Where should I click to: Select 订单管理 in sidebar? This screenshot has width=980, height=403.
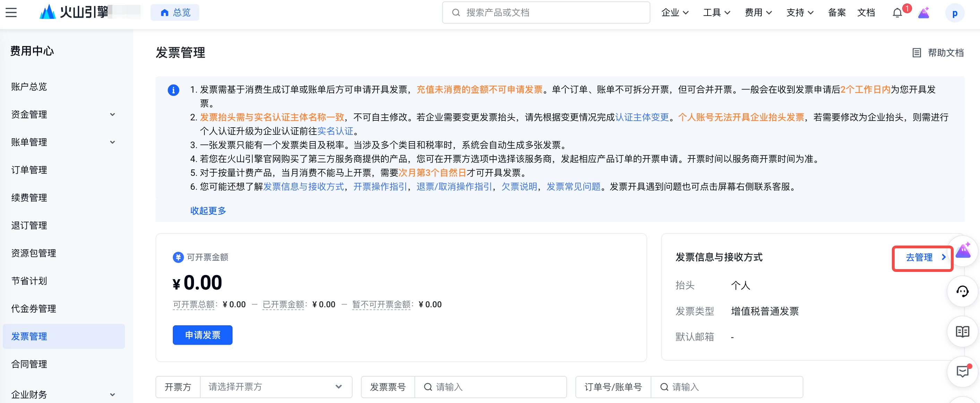coord(64,170)
